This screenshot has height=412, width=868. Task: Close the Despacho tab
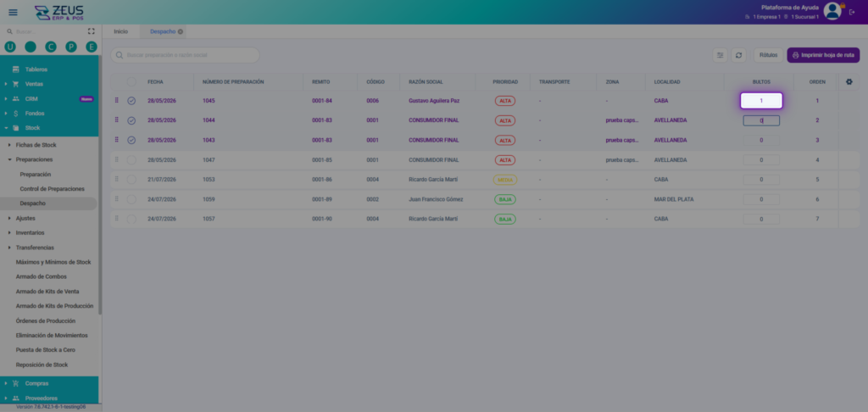(181, 31)
